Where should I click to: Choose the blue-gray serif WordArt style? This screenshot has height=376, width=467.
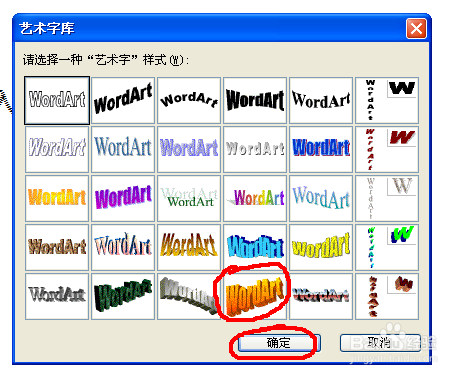click(123, 149)
